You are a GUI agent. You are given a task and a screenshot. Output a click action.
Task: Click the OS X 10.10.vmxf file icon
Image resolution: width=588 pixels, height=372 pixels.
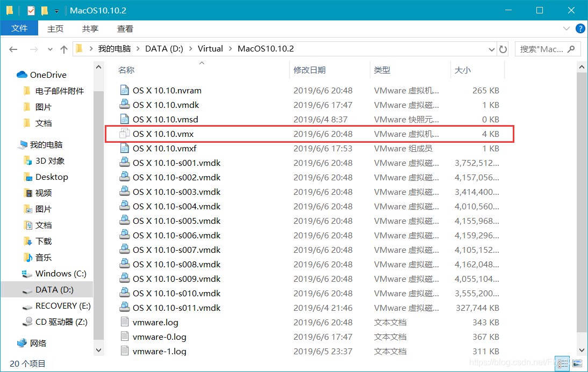(124, 148)
